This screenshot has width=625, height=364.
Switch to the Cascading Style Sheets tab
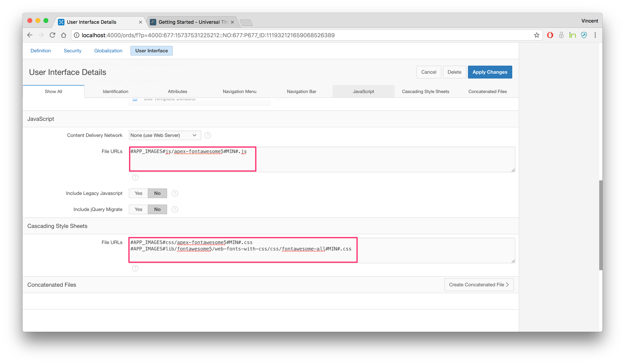425,91
